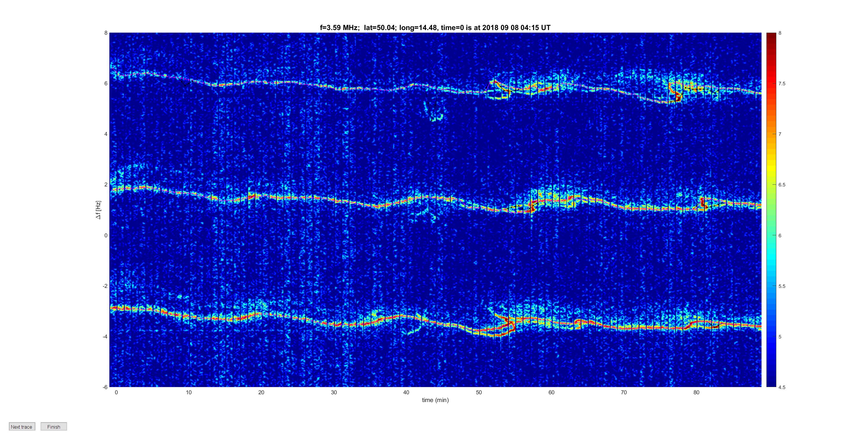Click the Δf [Hz] y-axis label

[x=98, y=210]
